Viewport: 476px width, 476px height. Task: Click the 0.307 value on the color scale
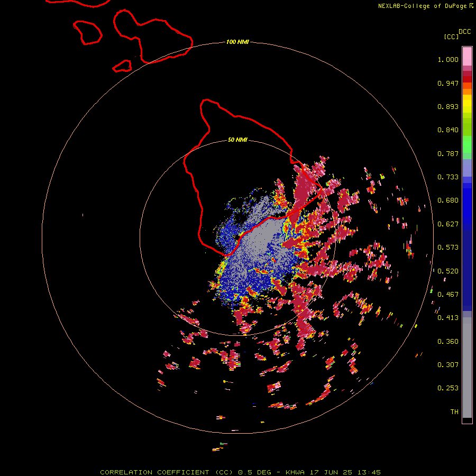point(448,365)
